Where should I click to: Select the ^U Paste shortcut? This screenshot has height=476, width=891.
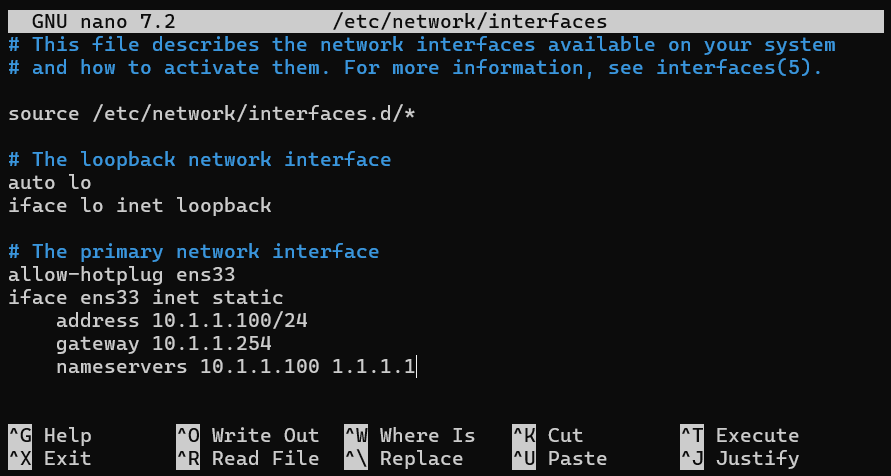[x=559, y=458]
